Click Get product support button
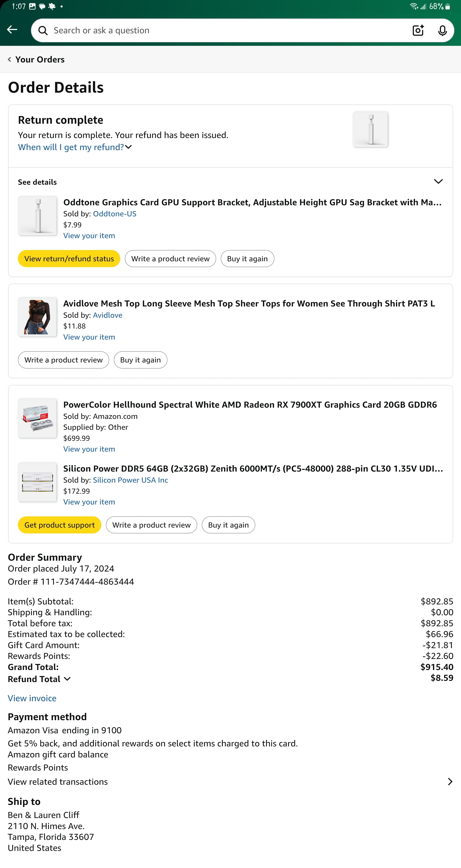 pyautogui.click(x=60, y=525)
